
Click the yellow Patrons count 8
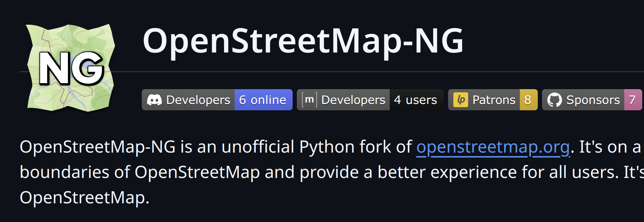coord(528,100)
